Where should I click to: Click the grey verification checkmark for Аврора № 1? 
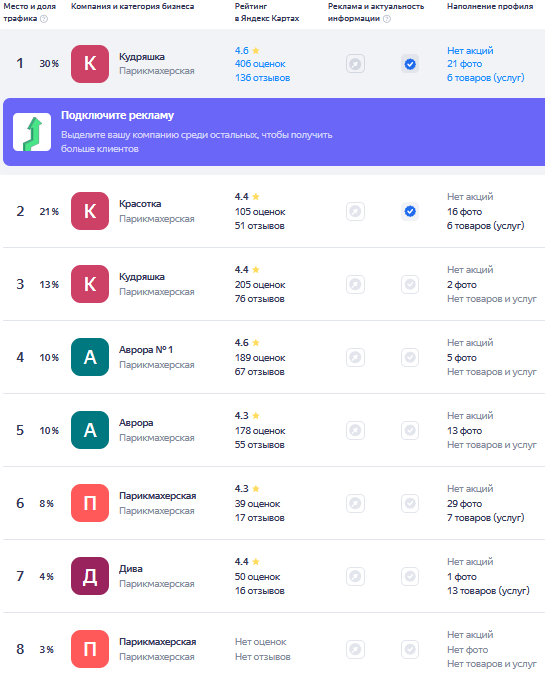tap(410, 357)
